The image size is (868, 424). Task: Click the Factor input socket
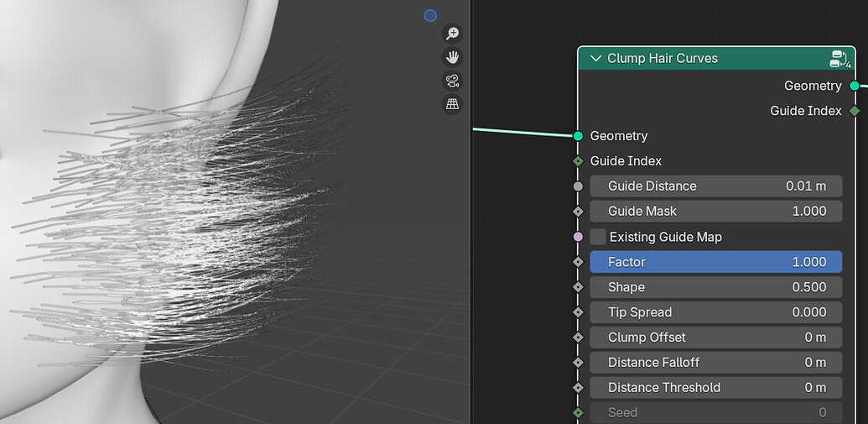[579, 262]
